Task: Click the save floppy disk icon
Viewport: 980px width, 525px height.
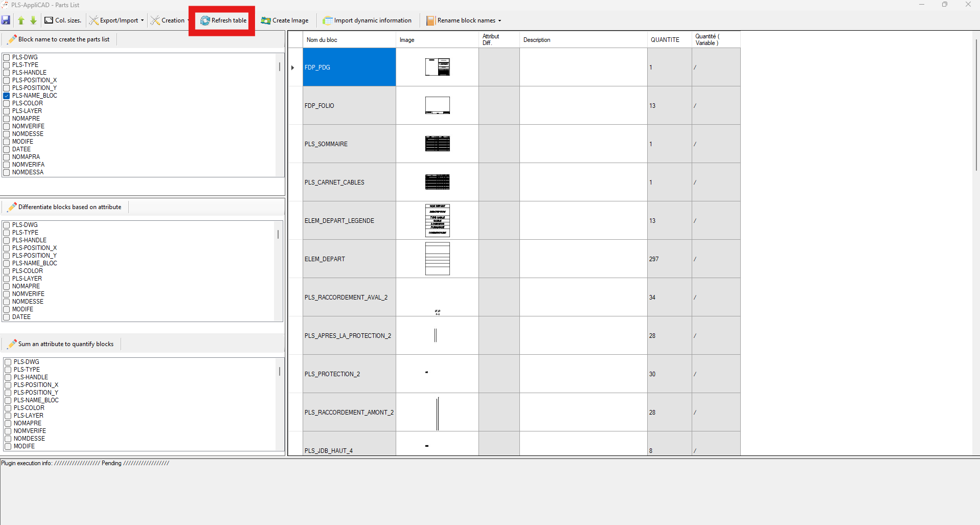Action: click(x=6, y=20)
